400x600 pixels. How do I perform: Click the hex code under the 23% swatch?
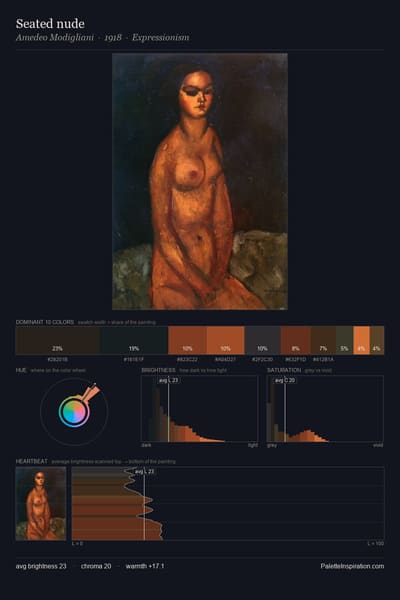[57, 360]
